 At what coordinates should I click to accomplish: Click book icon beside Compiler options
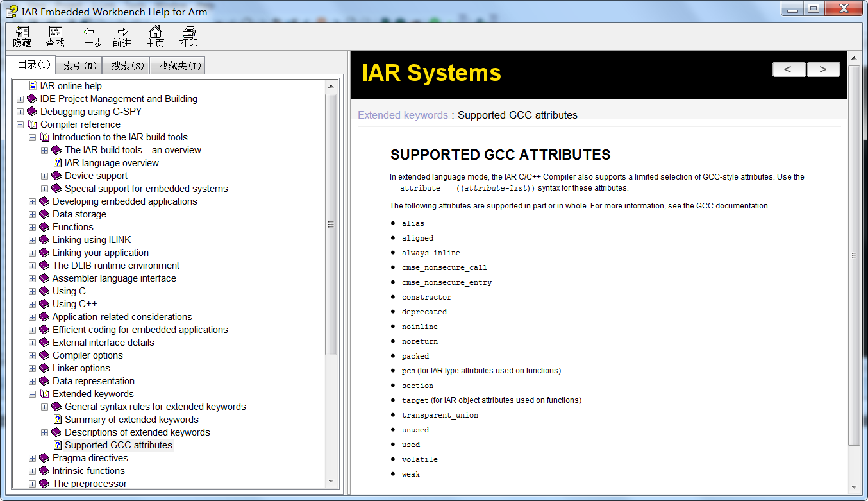[44, 355]
